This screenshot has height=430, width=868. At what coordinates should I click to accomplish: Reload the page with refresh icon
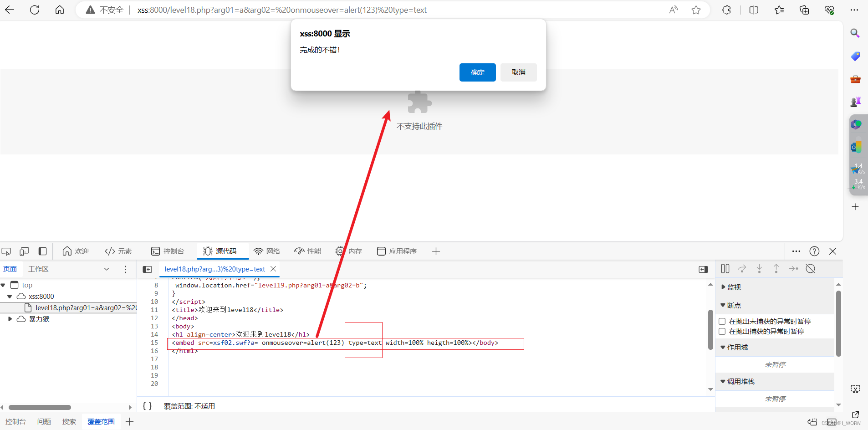[35, 10]
